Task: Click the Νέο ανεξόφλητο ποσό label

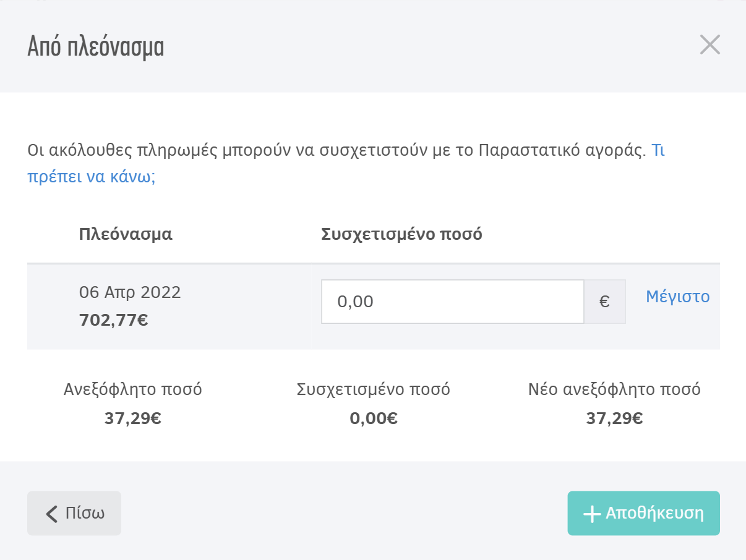Action: pos(614,389)
